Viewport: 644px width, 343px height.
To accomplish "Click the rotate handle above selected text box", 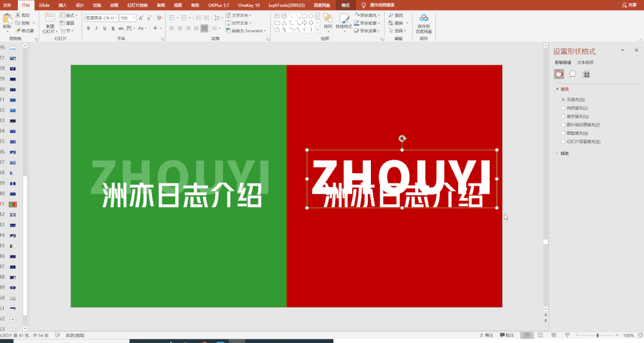I will (402, 139).
